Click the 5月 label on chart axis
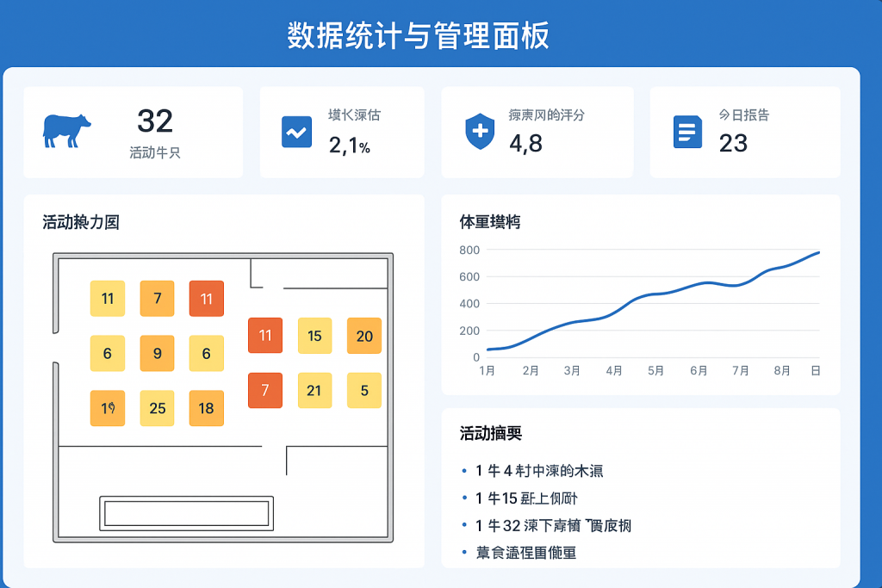Screen dimensions: 882x588 (x=655, y=371)
